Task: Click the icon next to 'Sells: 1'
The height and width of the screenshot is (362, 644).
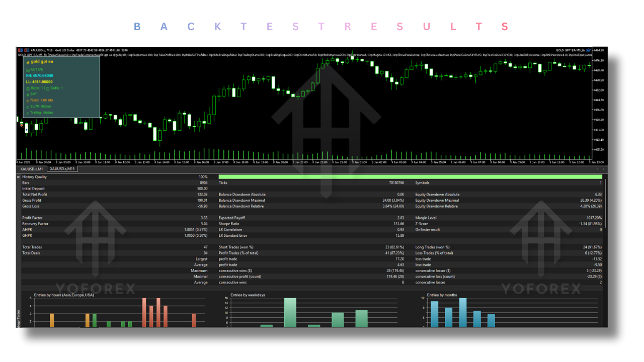Action: click(48, 89)
